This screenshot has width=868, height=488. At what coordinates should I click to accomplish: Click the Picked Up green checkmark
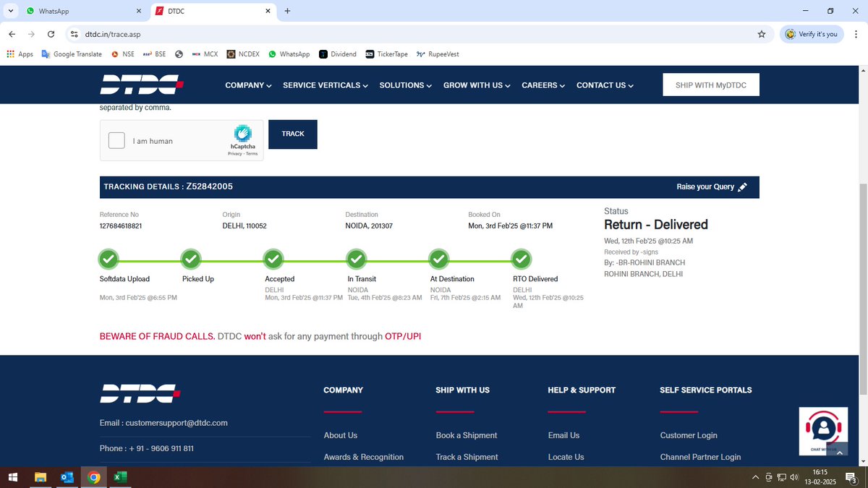click(x=191, y=258)
